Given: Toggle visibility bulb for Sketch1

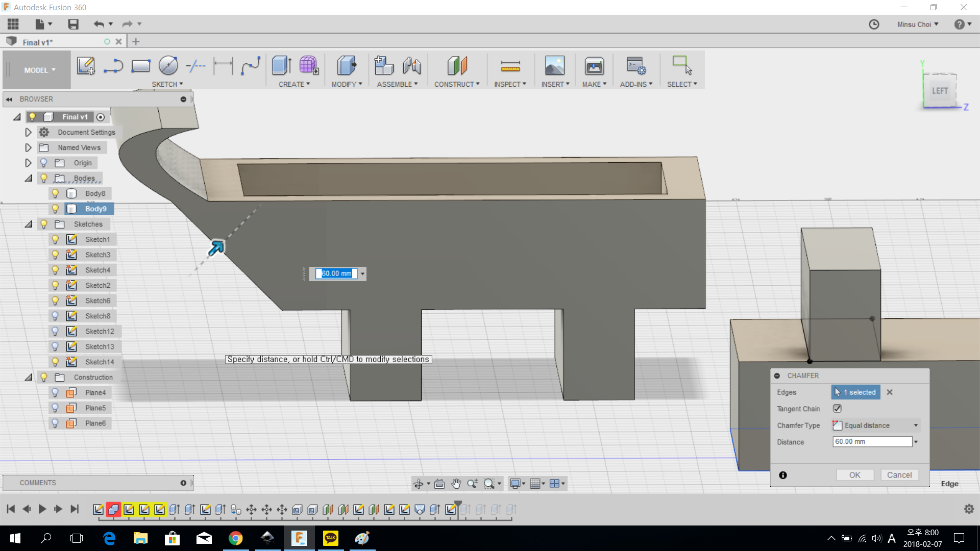Looking at the screenshot, I should click(x=55, y=239).
